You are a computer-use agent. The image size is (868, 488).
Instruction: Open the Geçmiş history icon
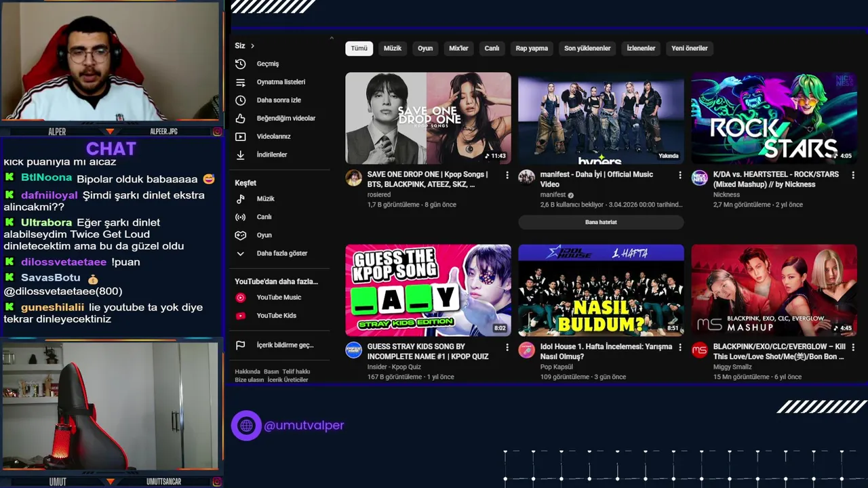tap(240, 64)
